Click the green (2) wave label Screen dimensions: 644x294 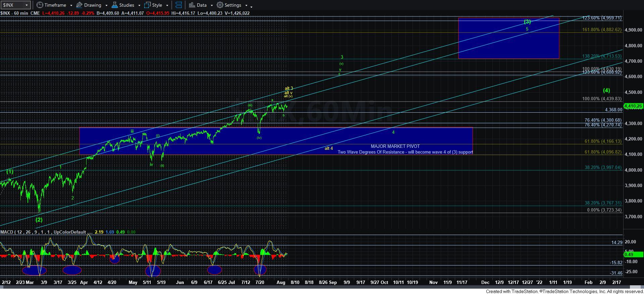[x=39, y=220]
